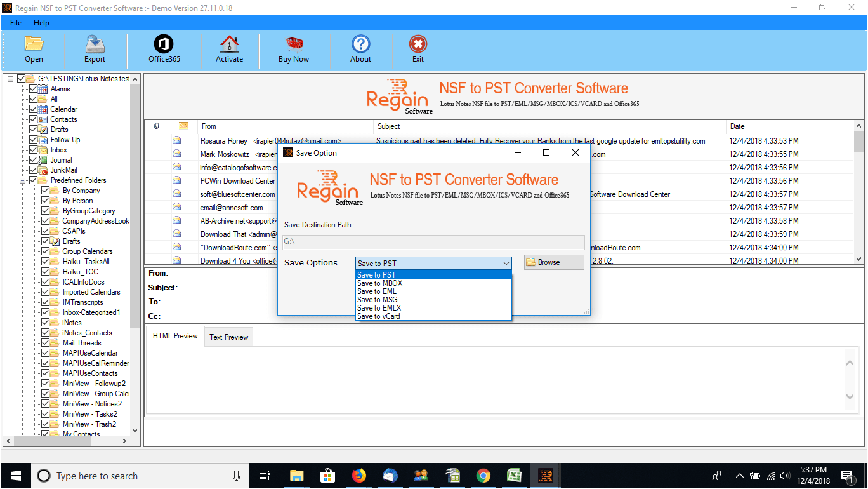868x489 pixels.
Task: Click the JunkMail icon in folder tree
Action: 43,170
